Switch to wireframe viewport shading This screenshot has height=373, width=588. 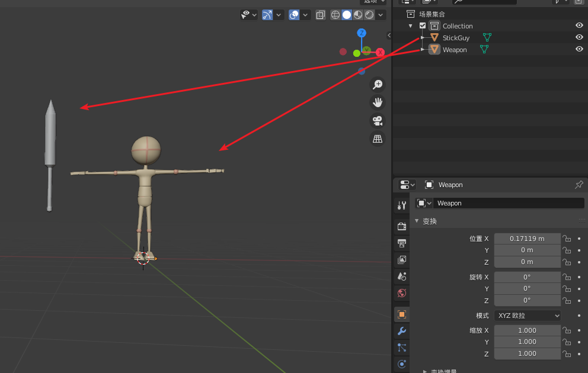click(x=335, y=15)
